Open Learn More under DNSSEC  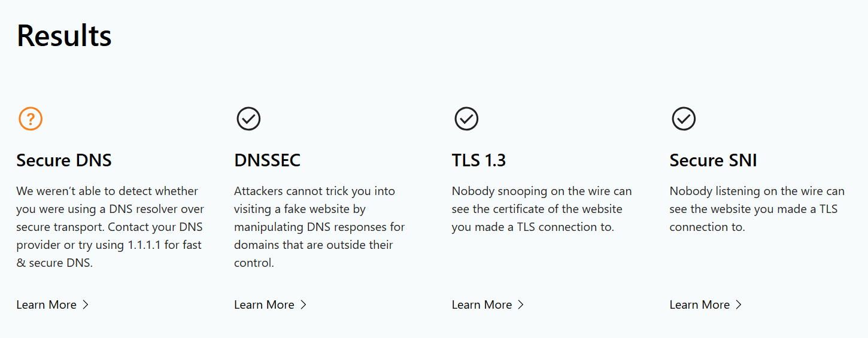point(264,304)
